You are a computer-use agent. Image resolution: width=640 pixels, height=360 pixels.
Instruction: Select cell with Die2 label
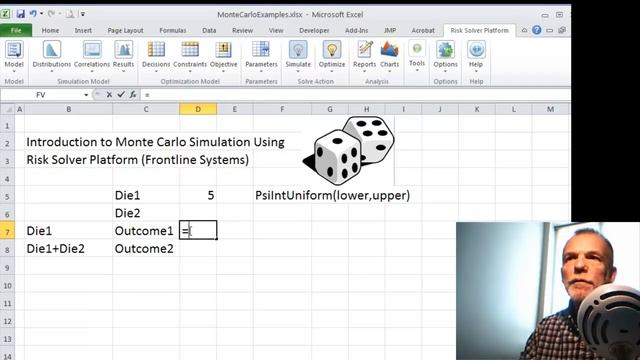[x=146, y=213]
